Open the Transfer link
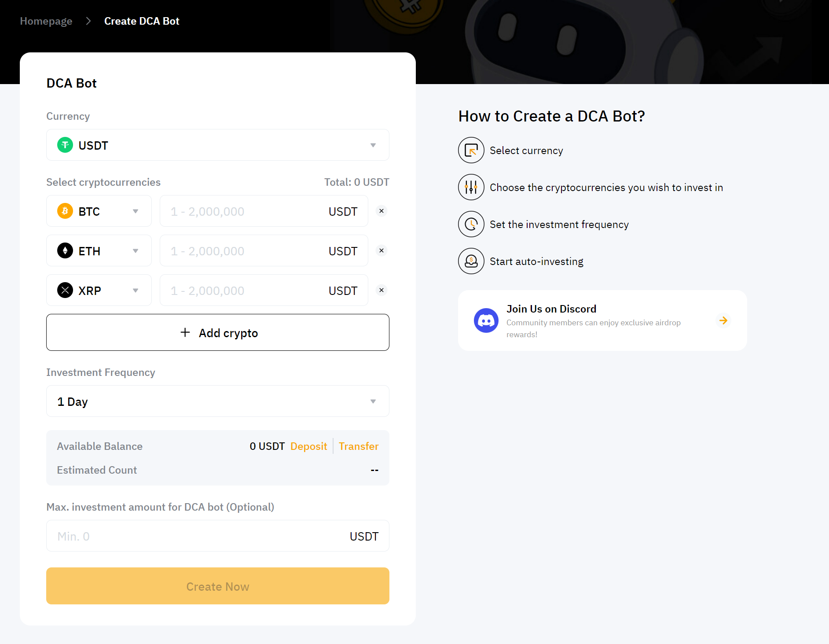Image resolution: width=829 pixels, height=644 pixels. (x=358, y=446)
